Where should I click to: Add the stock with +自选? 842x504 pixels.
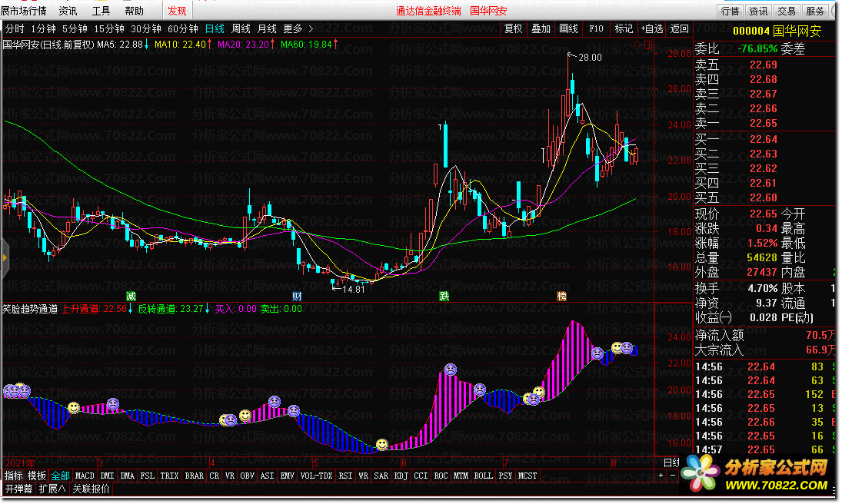click(x=652, y=29)
